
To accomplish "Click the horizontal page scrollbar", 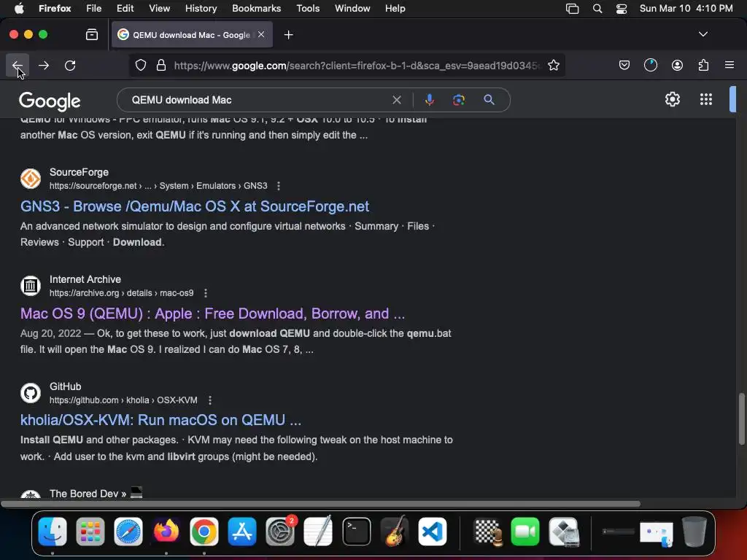I will (x=320, y=503).
